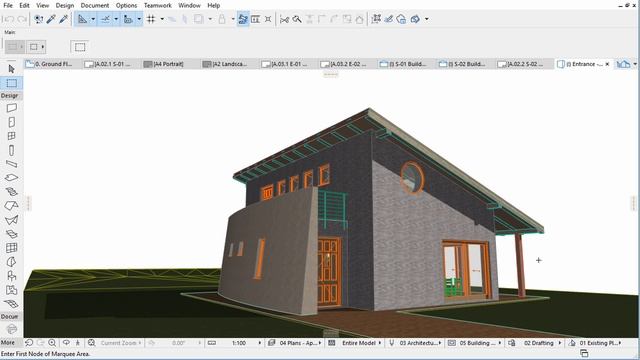This screenshot has height=360, width=640.
Task: Click the Adjust magnifier tool icon
Action: (x=297, y=19)
